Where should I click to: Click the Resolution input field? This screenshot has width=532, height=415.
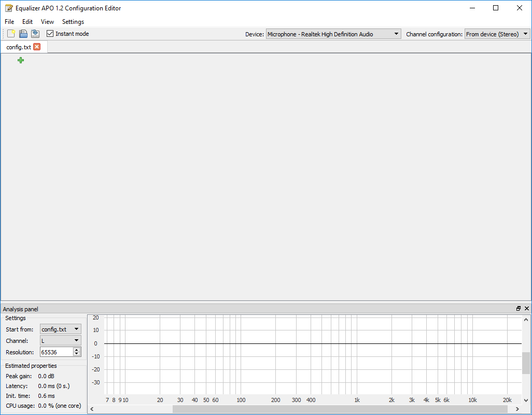(x=57, y=352)
